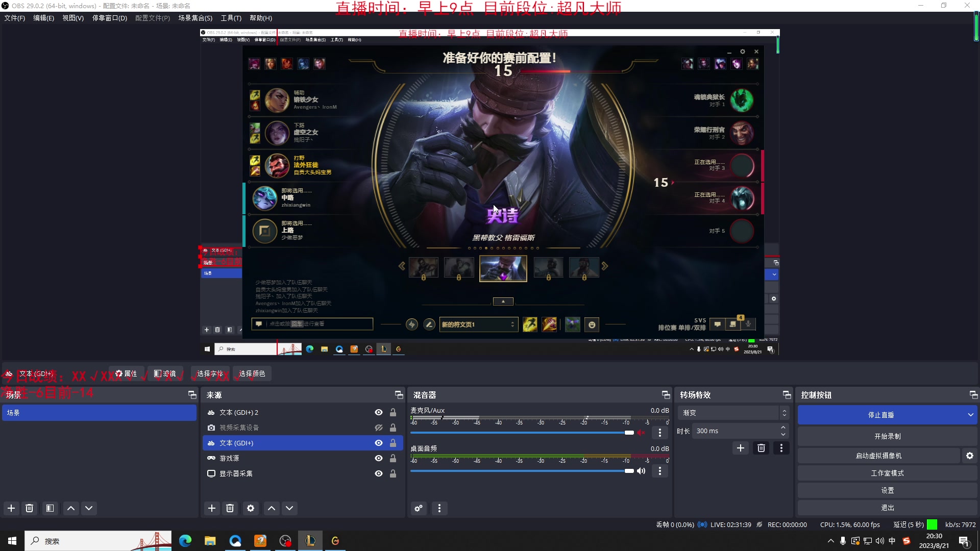Add a new transition with the plus button
Viewport: 980px width, 551px height.
click(x=741, y=448)
